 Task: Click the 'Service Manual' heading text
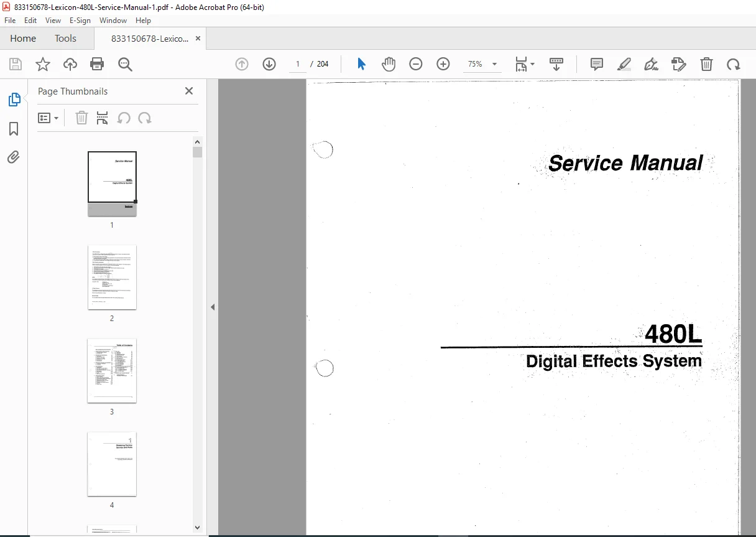point(625,163)
